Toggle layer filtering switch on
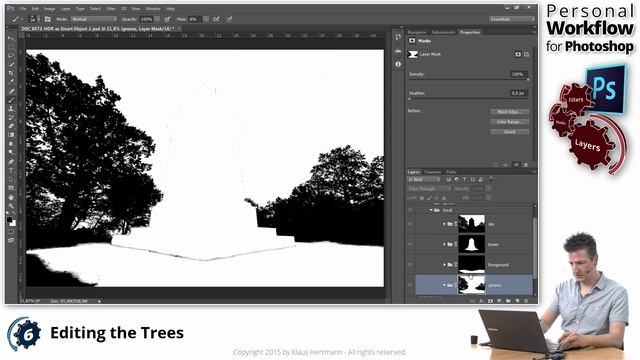Image resolution: width=640 pixels, height=360 pixels. tap(491, 180)
